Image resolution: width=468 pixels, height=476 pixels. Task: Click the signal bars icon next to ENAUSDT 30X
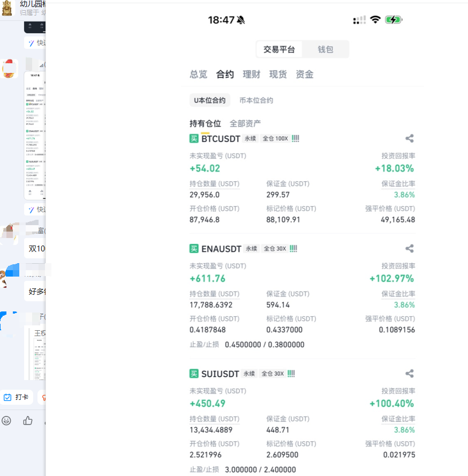pyautogui.click(x=293, y=249)
